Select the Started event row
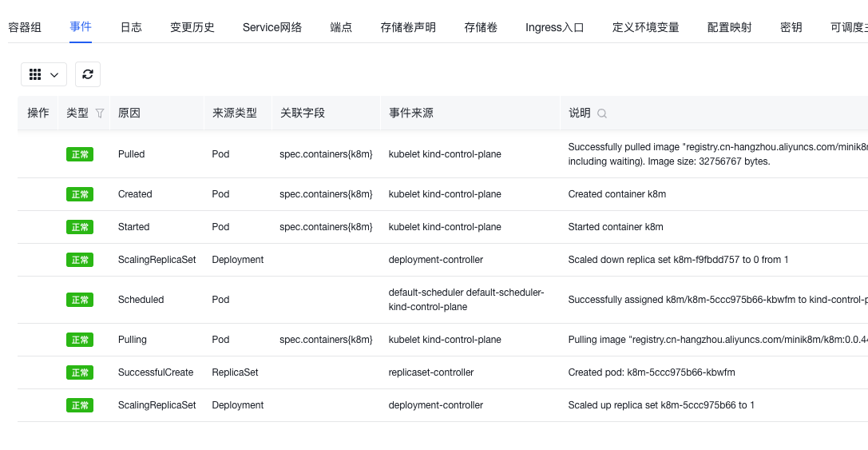The height and width of the screenshot is (450, 868). (133, 227)
